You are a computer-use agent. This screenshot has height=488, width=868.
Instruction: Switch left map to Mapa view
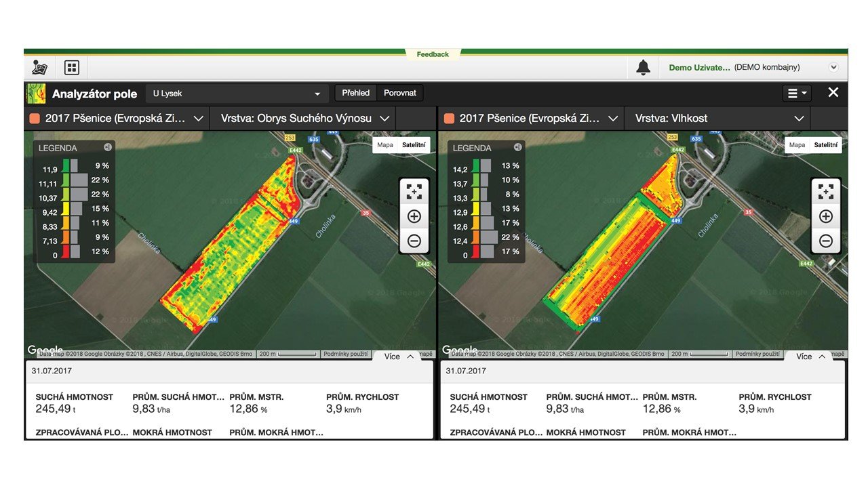click(x=385, y=145)
